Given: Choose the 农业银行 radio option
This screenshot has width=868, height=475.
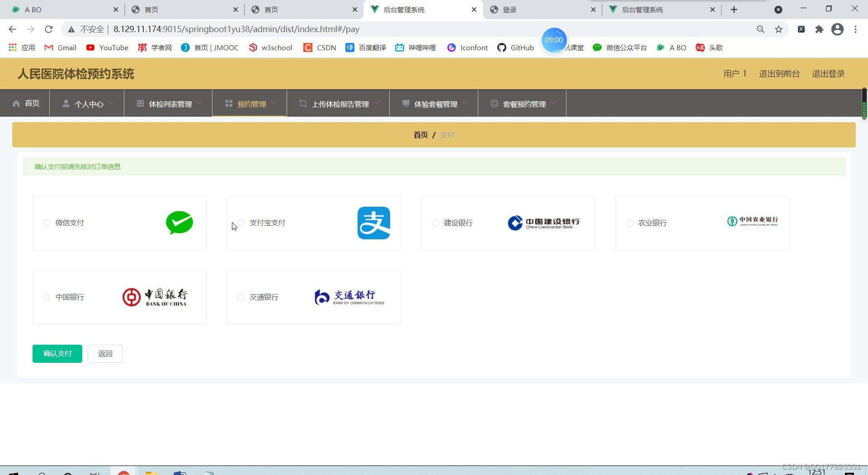Looking at the screenshot, I should click(x=630, y=223).
